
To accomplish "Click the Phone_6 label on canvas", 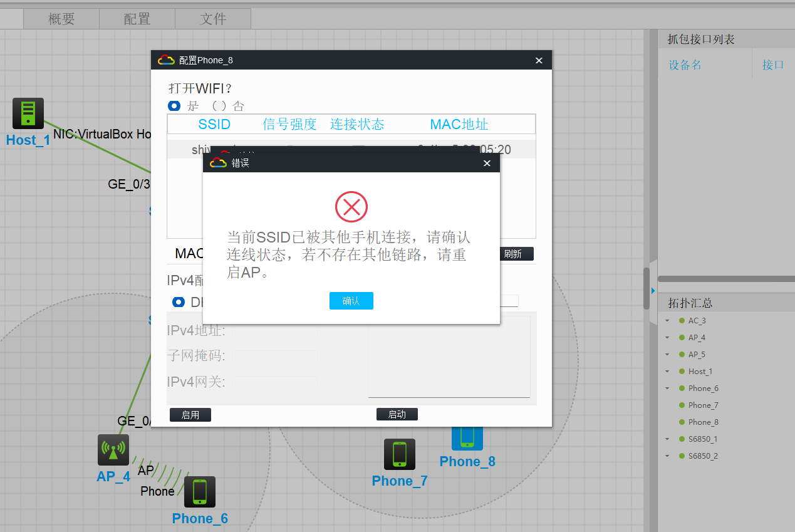I will click(x=200, y=518).
